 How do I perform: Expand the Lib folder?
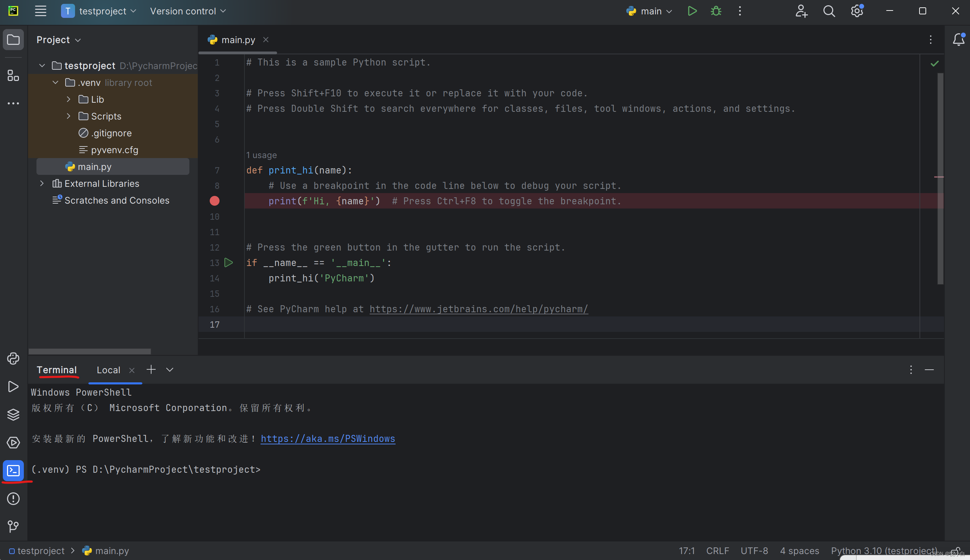pyautogui.click(x=68, y=99)
